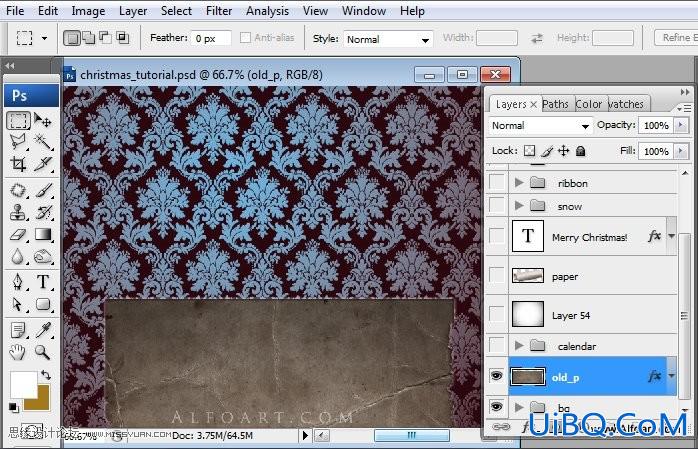Select the Zoom tool
Screen dimensions: 698x449
point(43,352)
